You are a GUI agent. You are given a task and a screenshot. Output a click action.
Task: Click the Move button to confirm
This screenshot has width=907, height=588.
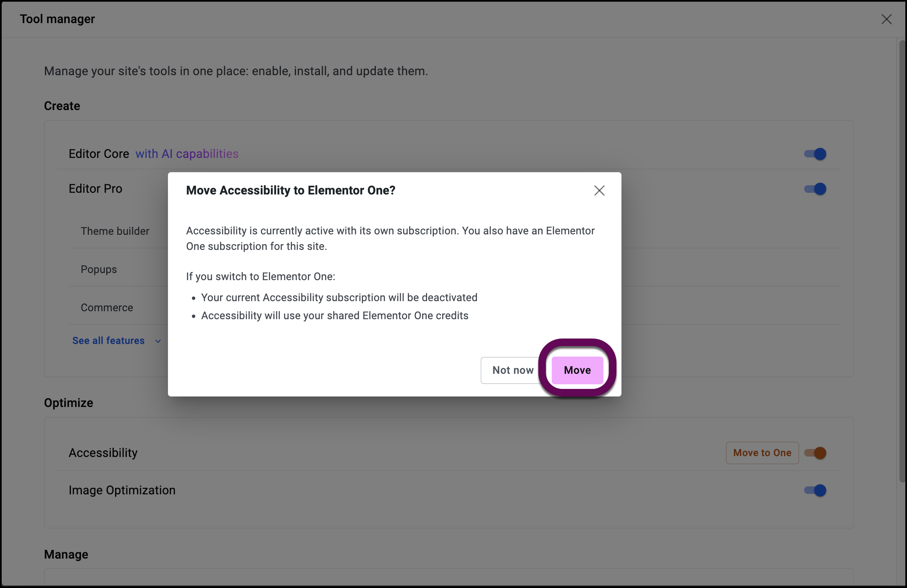point(577,370)
